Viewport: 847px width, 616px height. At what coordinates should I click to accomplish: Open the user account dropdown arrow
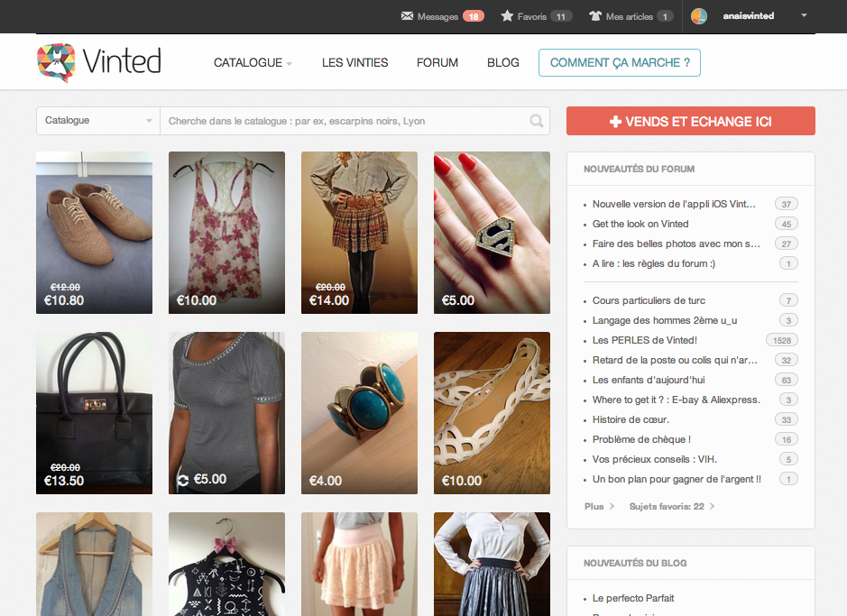coord(804,15)
